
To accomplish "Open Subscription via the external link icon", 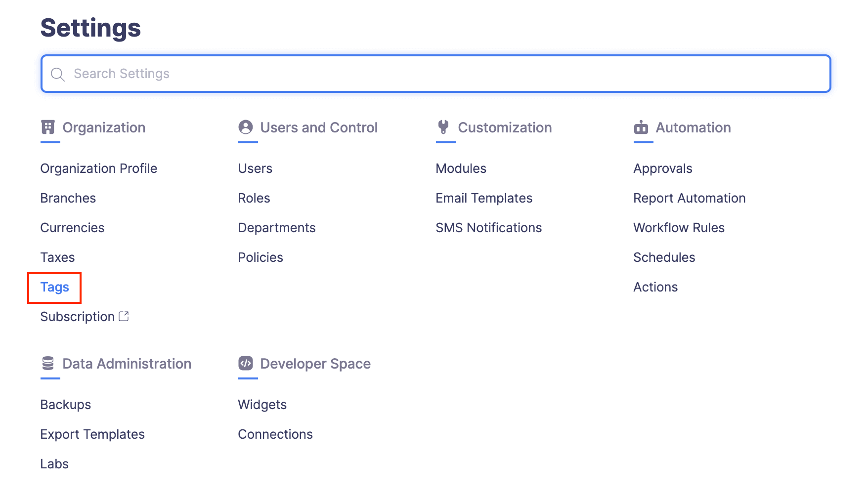I will pos(124,316).
